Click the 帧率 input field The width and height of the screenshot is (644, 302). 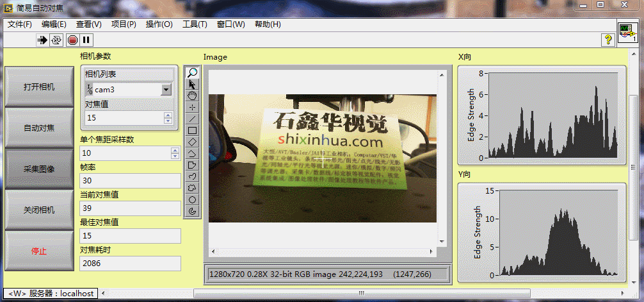(x=130, y=181)
